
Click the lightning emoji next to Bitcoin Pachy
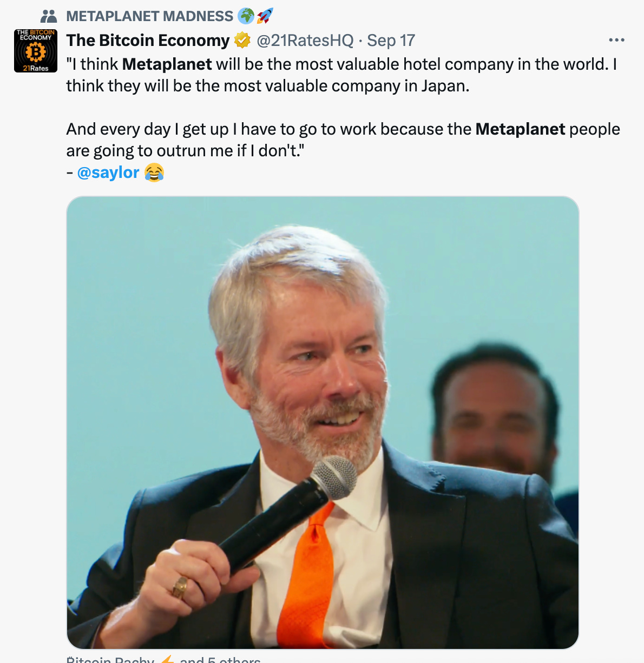[x=167, y=660]
